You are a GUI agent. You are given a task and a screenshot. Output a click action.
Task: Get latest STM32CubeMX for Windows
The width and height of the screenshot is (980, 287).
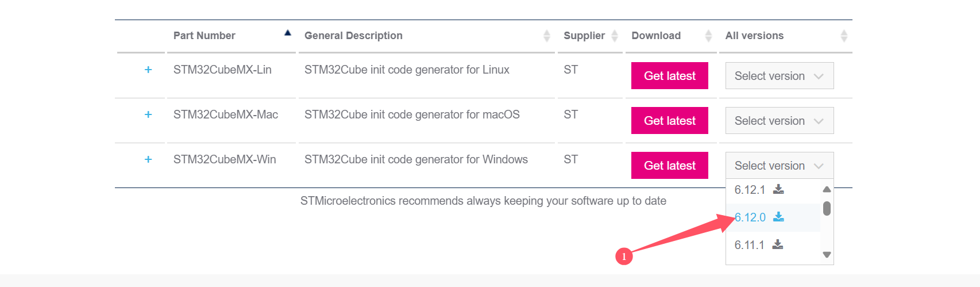pyautogui.click(x=669, y=166)
